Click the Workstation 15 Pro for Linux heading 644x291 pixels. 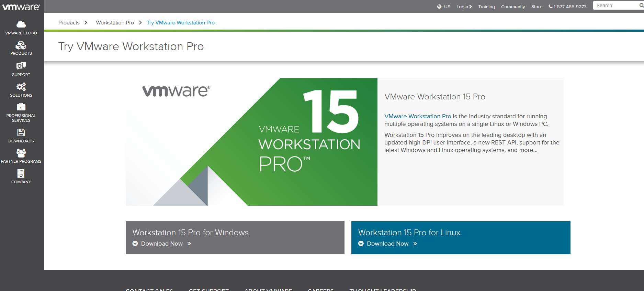pyautogui.click(x=409, y=233)
